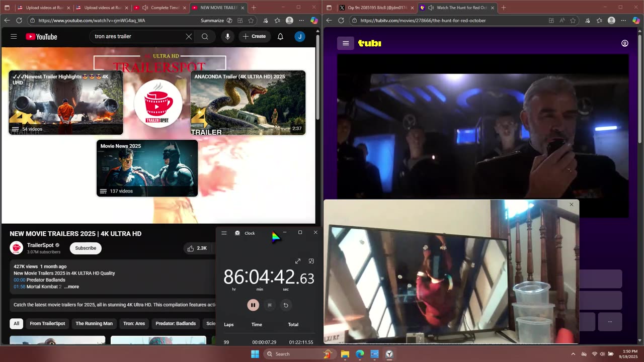Click the YouTube search magnifier button
644x362 pixels.
[x=205, y=36]
